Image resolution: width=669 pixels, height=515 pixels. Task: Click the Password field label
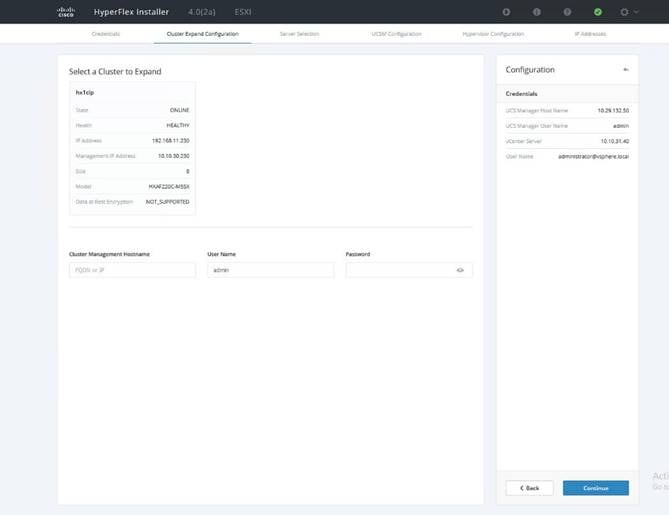tap(358, 254)
